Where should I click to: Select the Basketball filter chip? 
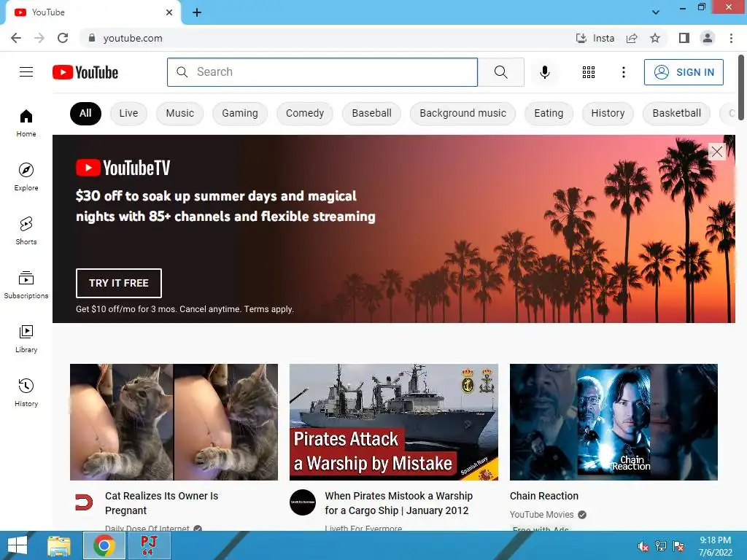coord(676,113)
